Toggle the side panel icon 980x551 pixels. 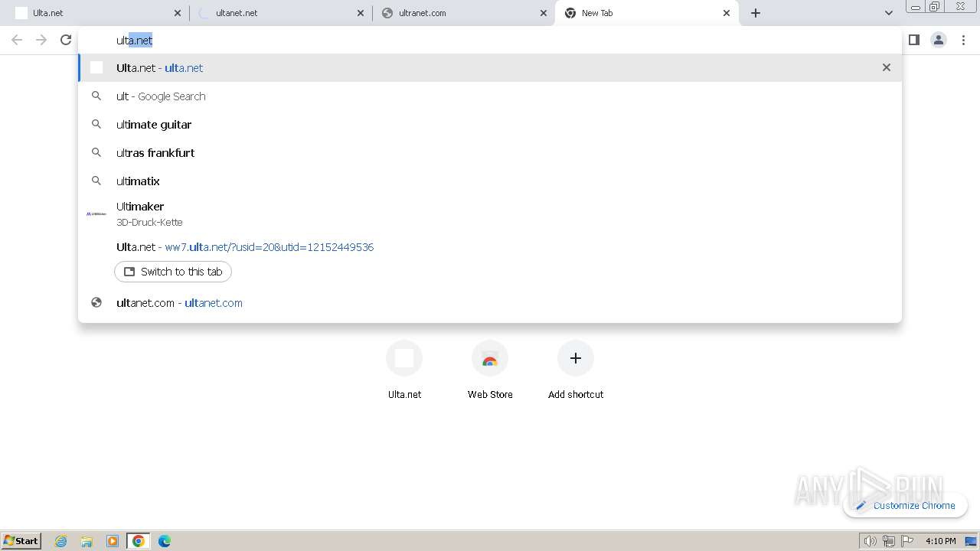pos(913,40)
